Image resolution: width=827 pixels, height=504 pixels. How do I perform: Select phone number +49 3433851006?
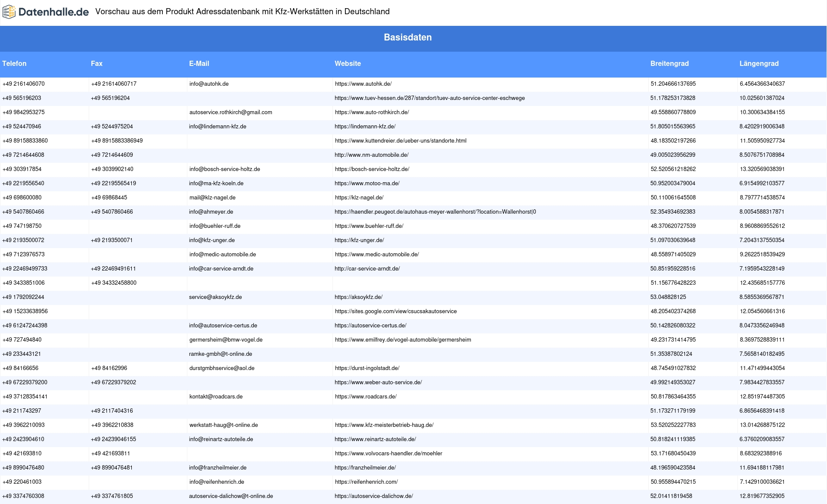click(x=24, y=283)
